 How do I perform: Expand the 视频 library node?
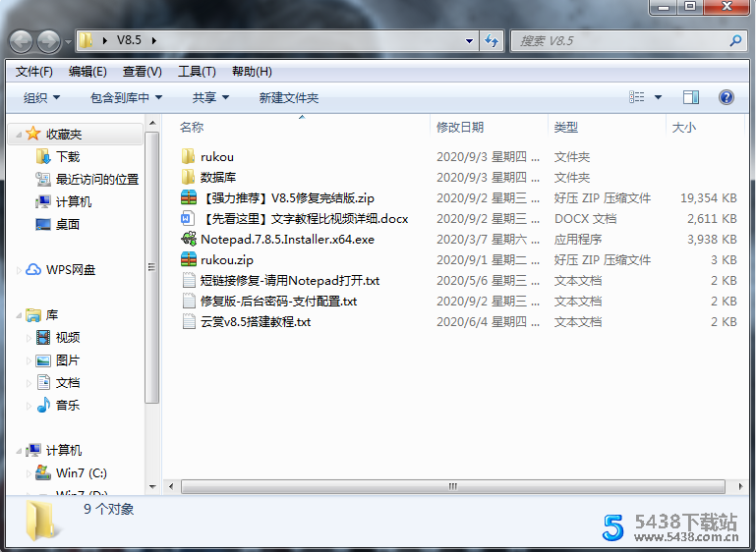pyautogui.click(x=29, y=338)
